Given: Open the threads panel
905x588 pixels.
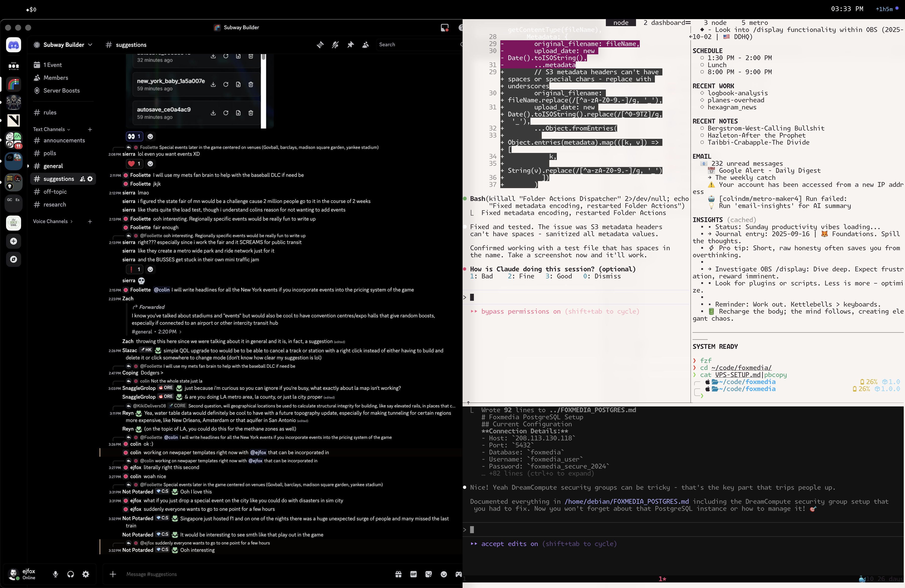Looking at the screenshot, I should pyautogui.click(x=320, y=45).
